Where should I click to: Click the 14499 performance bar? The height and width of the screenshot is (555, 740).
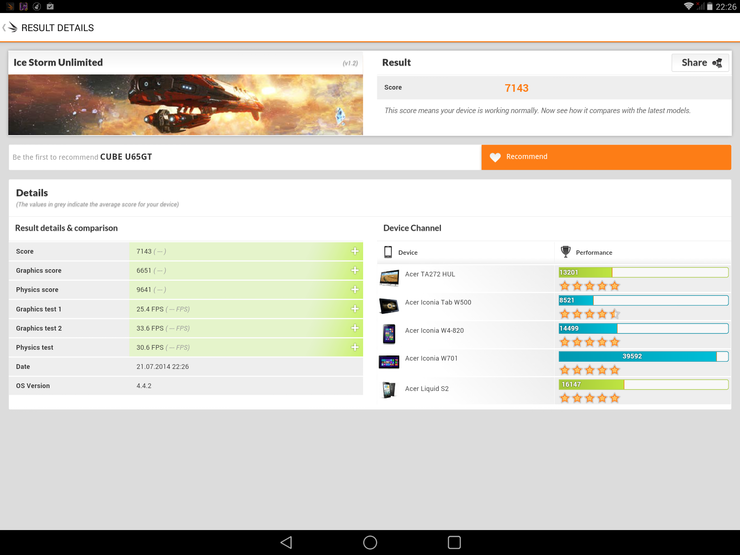(643, 328)
